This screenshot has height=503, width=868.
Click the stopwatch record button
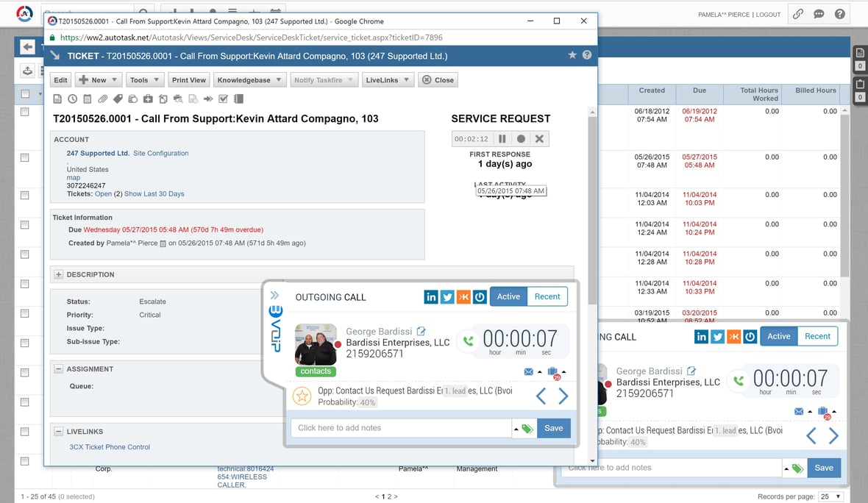click(521, 139)
